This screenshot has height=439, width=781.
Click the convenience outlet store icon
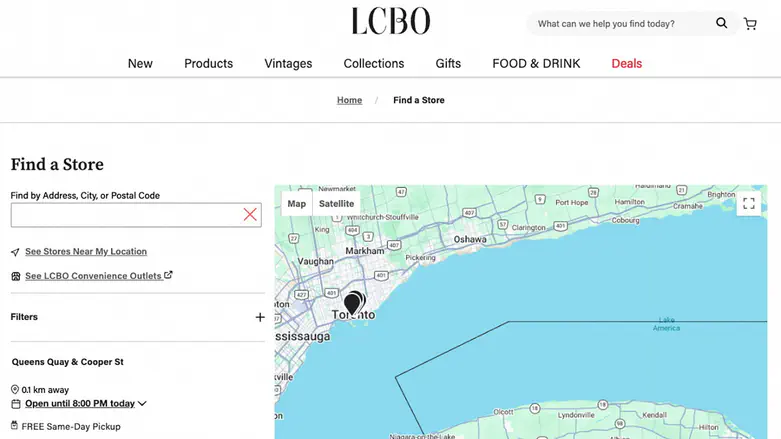[16, 276]
